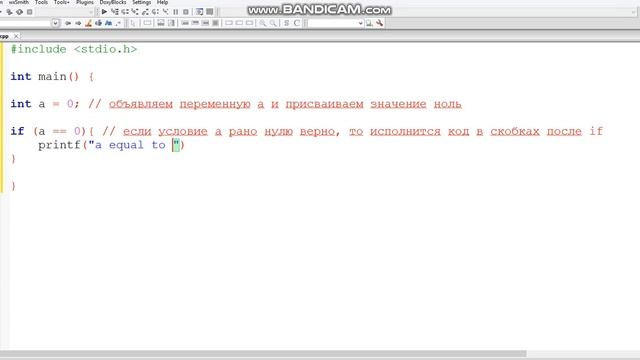Close the cpp editor tab
Screen dimensions: 640x360
click(x=16, y=36)
